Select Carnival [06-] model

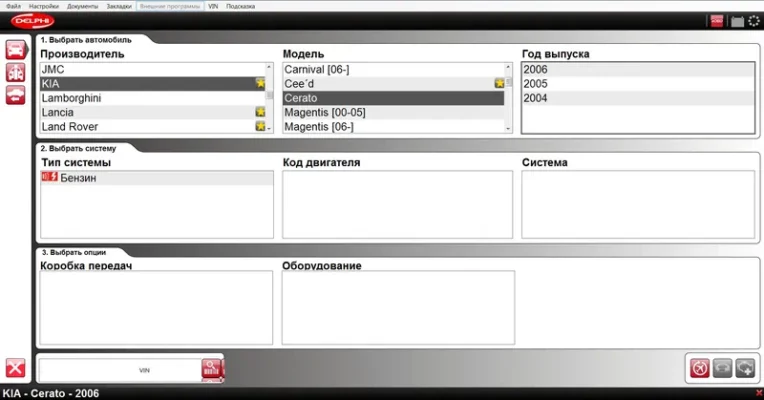393,69
